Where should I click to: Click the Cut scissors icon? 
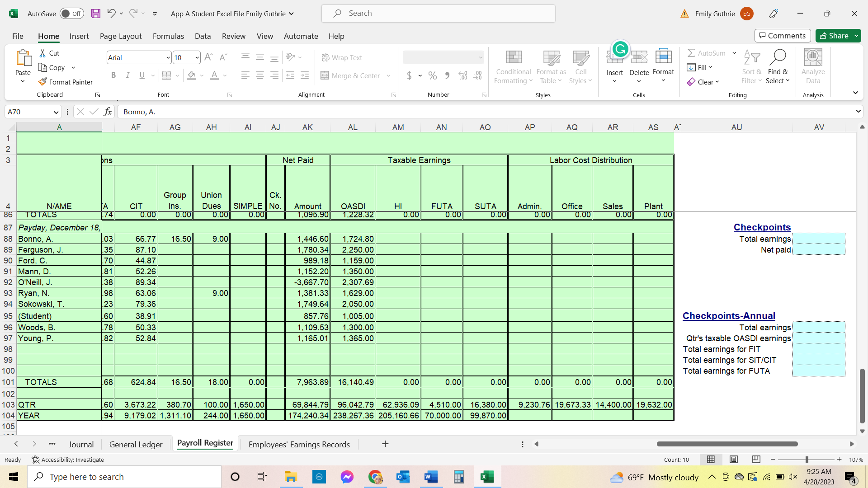point(43,53)
